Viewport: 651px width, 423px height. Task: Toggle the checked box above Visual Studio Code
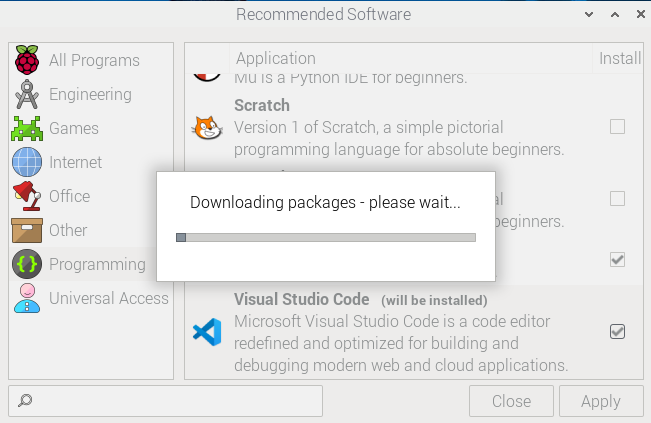click(617, 260)
